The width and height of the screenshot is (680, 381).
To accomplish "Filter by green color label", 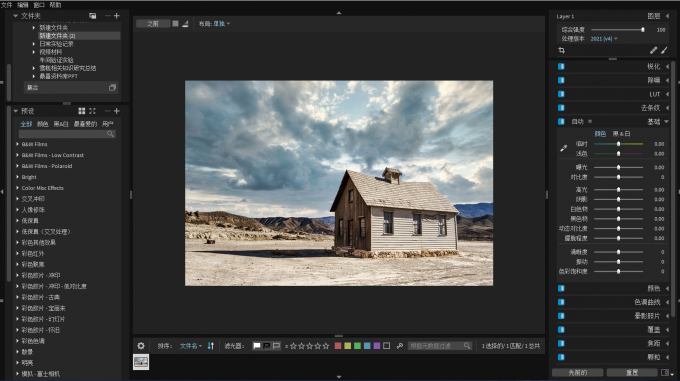I will click(x=357, y=346).
